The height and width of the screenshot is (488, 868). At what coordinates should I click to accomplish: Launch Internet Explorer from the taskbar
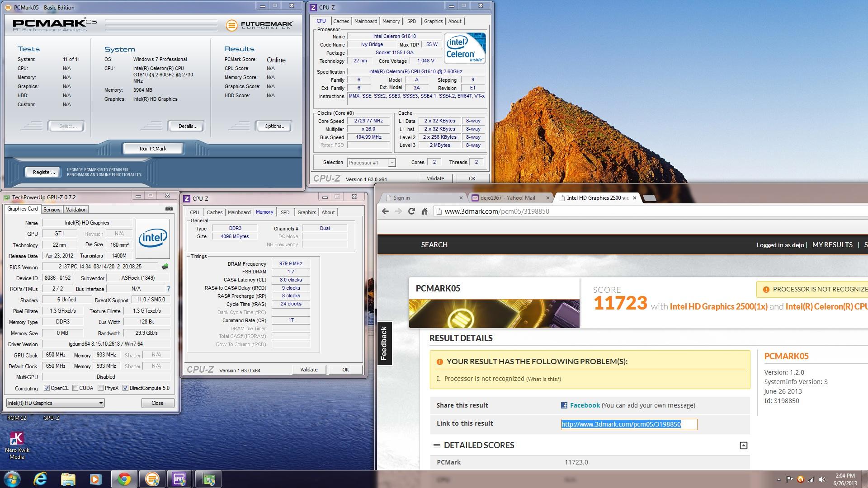40,479
